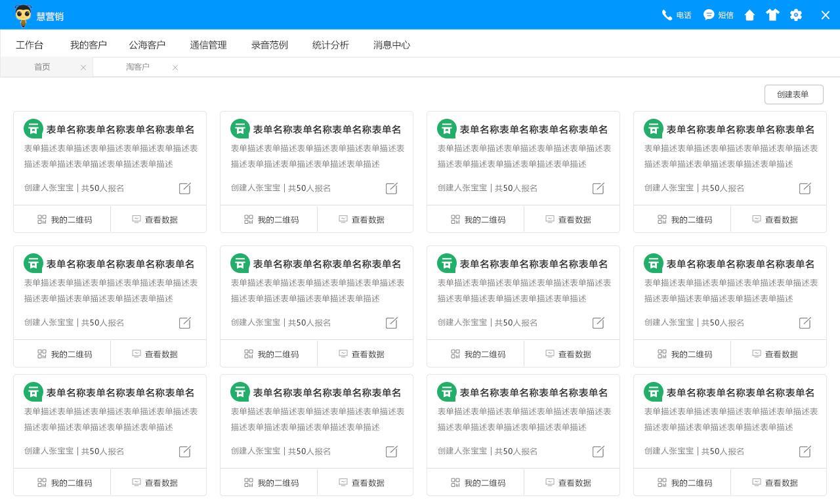This screenshot has width=840, height=504.
Task: Go to 我的客户 menu
Action: click(89, 45)
